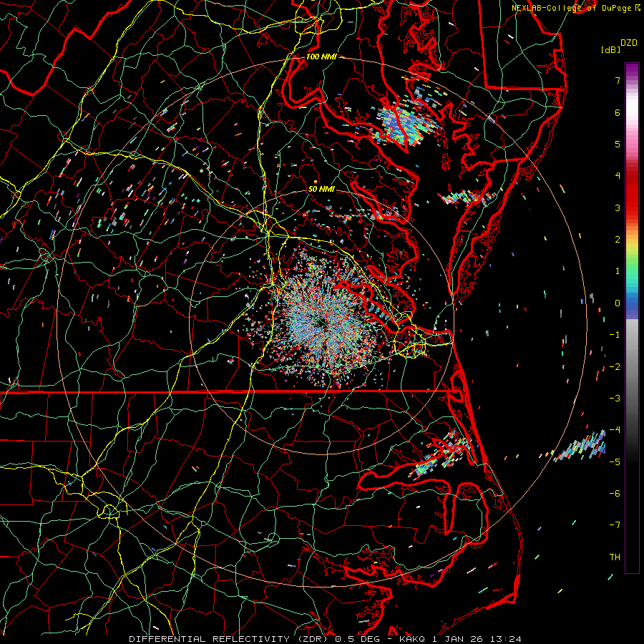Image resolution: width=644 pixels, height=644 pixels.
Task: Click the 50 NMI range ring label
Action: (x=321, y=189)
